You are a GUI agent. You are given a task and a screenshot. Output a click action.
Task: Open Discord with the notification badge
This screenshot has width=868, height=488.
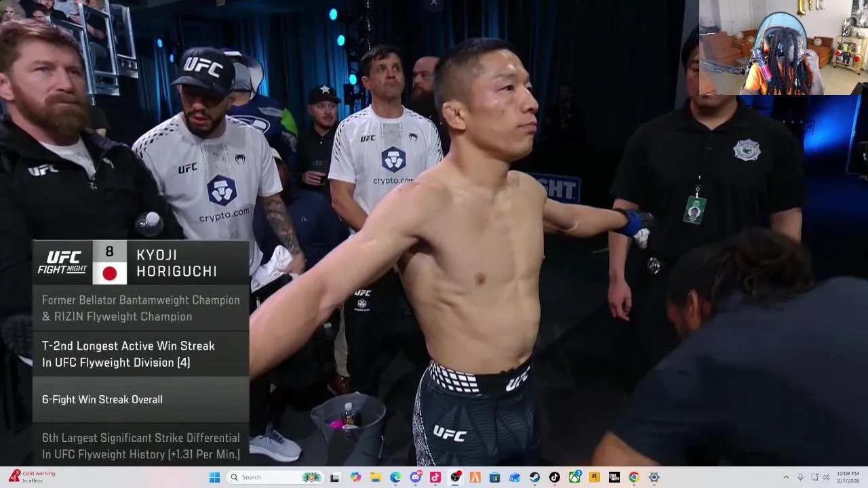tap(416, 477)
